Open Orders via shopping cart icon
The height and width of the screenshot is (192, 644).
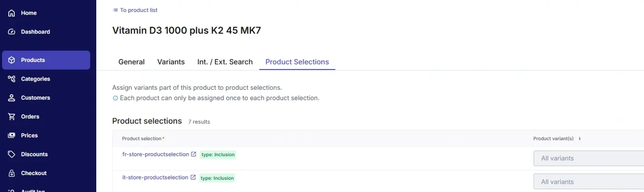12,116
